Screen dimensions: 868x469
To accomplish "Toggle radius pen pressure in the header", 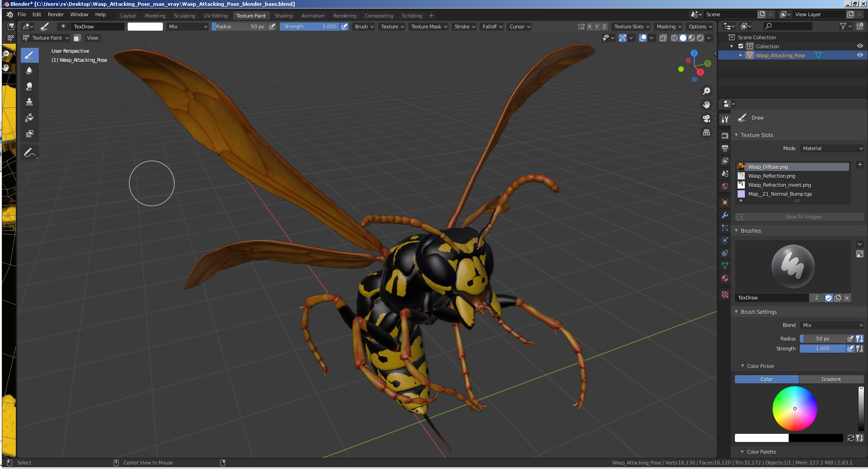I will click(272, 27).
